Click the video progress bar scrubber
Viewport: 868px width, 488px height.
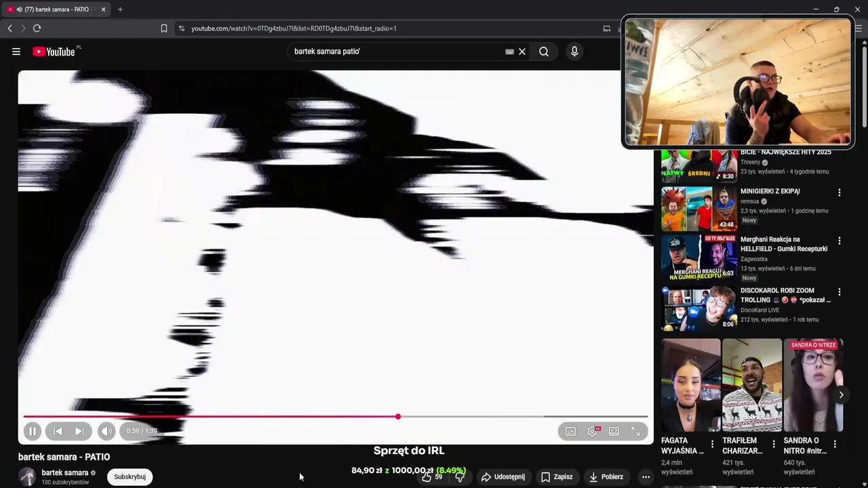click(x=398, y=417)
